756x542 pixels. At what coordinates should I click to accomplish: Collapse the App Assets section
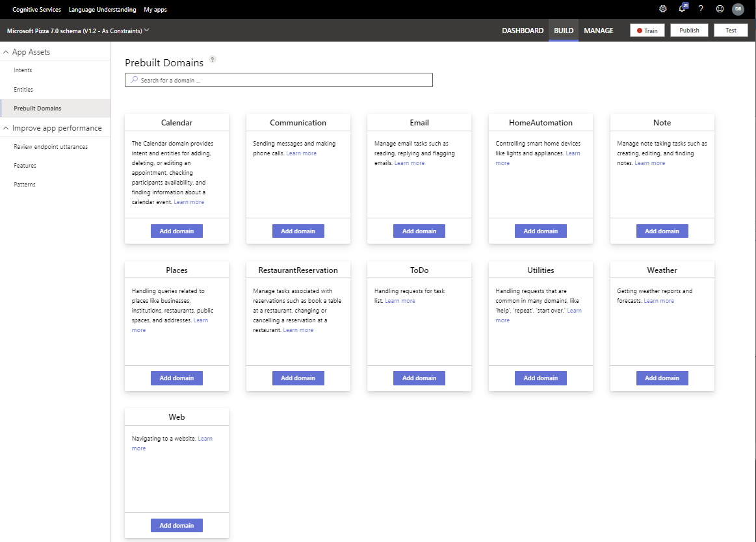point(6,51)
